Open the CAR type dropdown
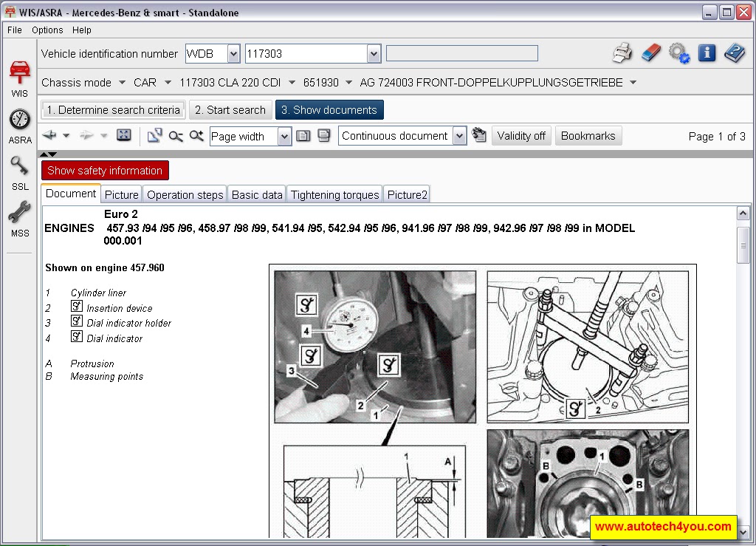Image resolution: width=756 pixels, height=546 pixels. pos(168,83)
